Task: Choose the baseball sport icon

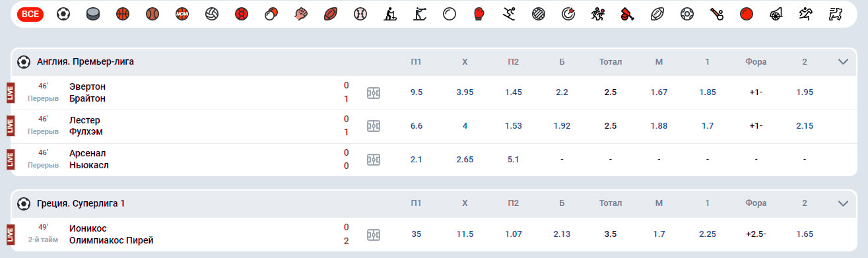Action: pyautogui.click(x=360, y=14)
